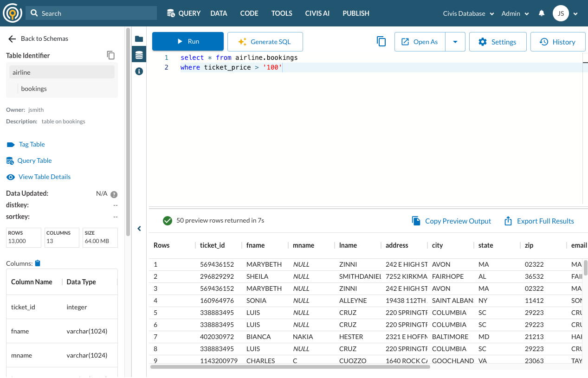Viewport: 588px width, 378px height.
Task: Collapse the sidebar with left chevron
Action: tap(139, 229)
